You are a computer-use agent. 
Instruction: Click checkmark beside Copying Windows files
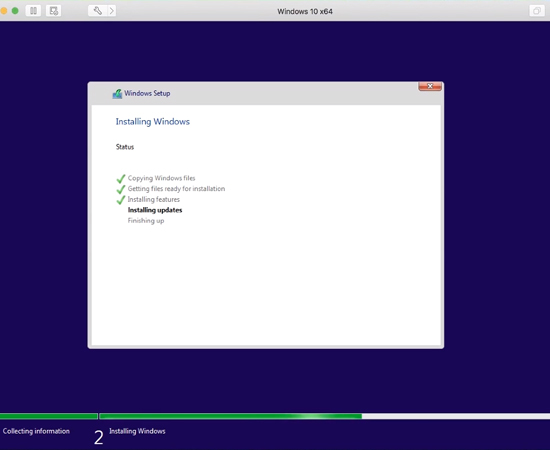(121, 179)
